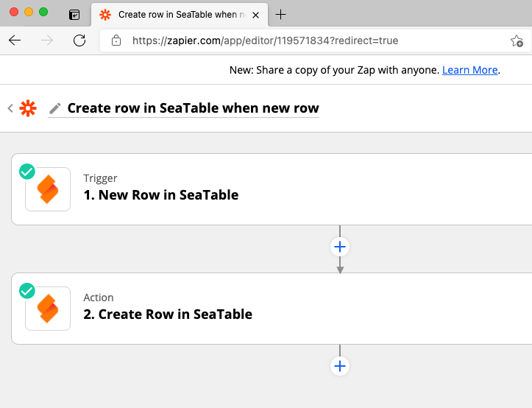Click the yellow minimize window button
532x408 pixels.
(29, 12)
